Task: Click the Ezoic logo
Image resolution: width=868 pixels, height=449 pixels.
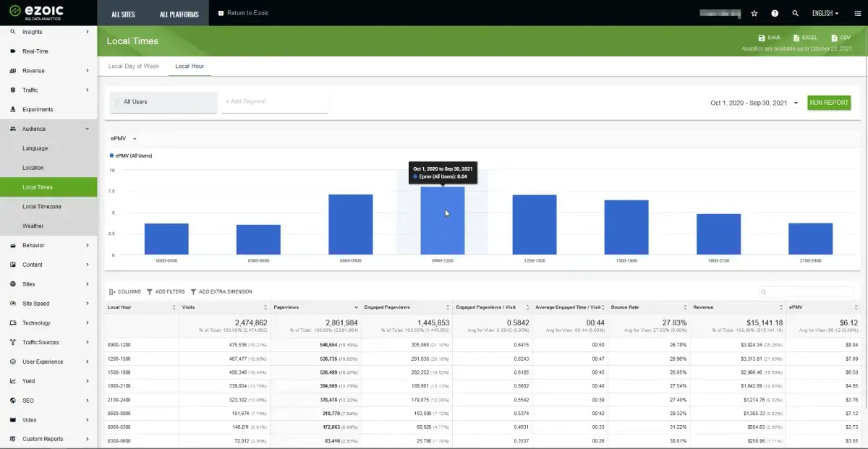Action: click(x=36, y=12)
